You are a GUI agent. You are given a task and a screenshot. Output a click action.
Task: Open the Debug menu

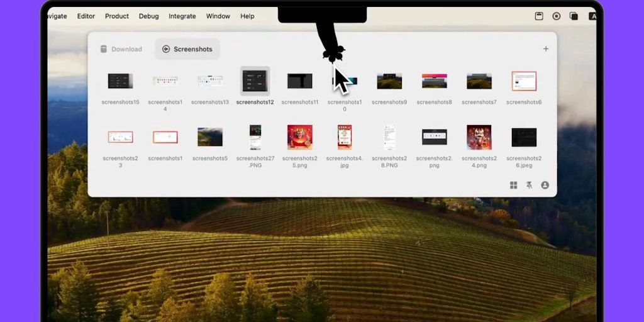(x=148, y=16)
